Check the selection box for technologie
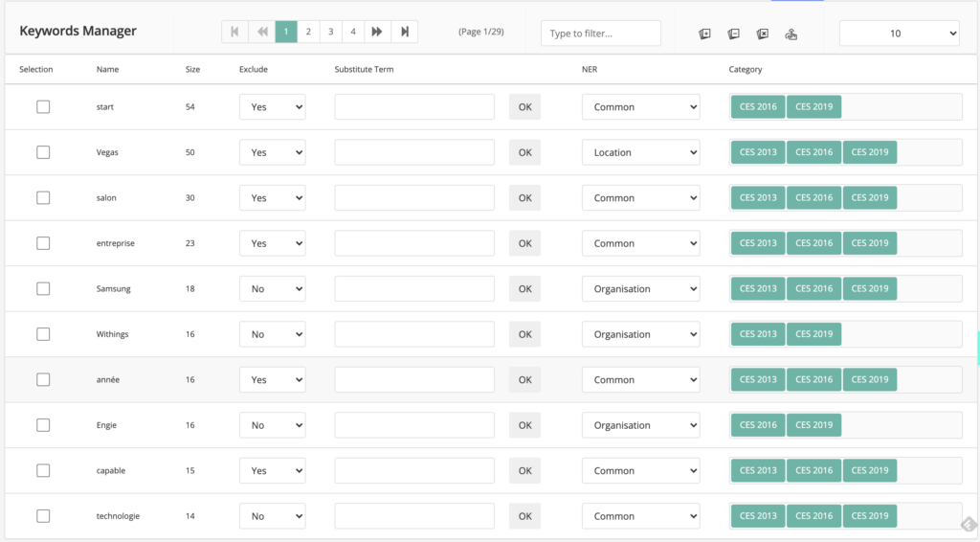 (x=43, y=516)
